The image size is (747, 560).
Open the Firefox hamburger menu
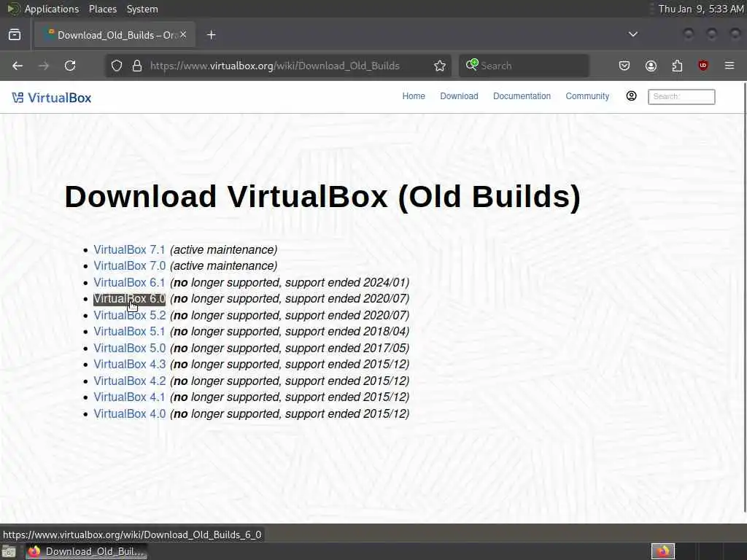point(729,66)
